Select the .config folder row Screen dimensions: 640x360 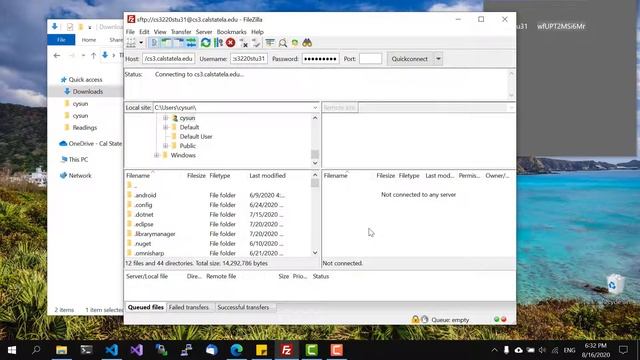tap(218, 205)
